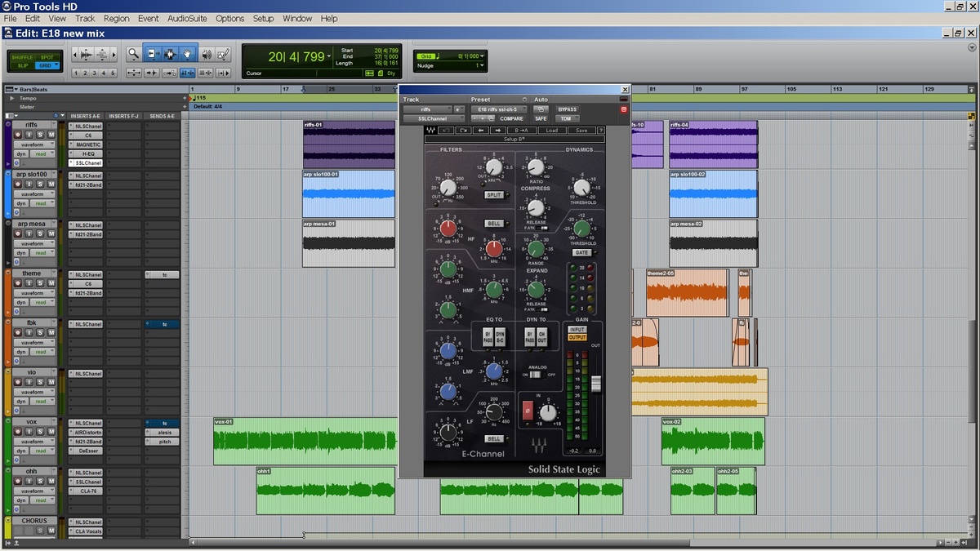
Task: Select the vox-01 audio region
Action: click(305, 442)
